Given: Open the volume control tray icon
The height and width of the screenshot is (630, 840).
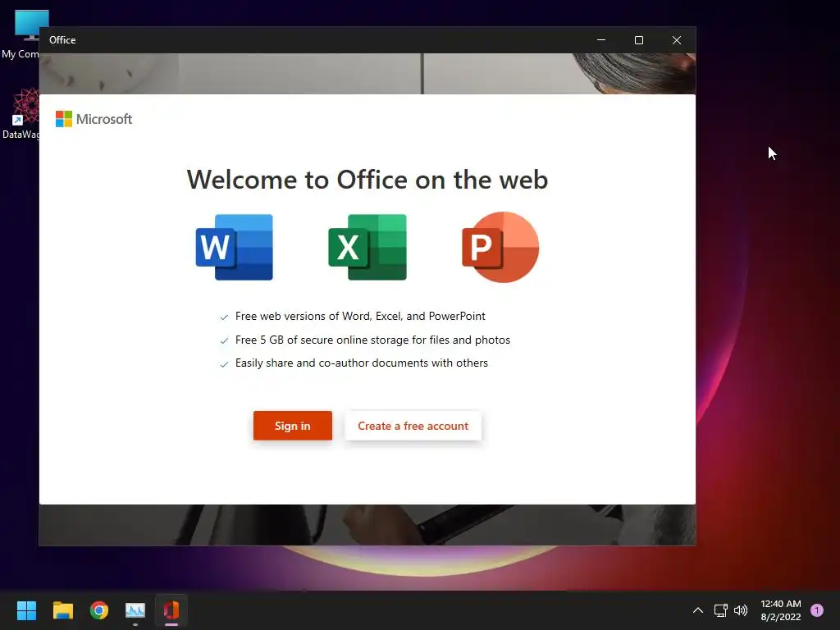Looking at the screenshot, I should click(x=741, y=610).
